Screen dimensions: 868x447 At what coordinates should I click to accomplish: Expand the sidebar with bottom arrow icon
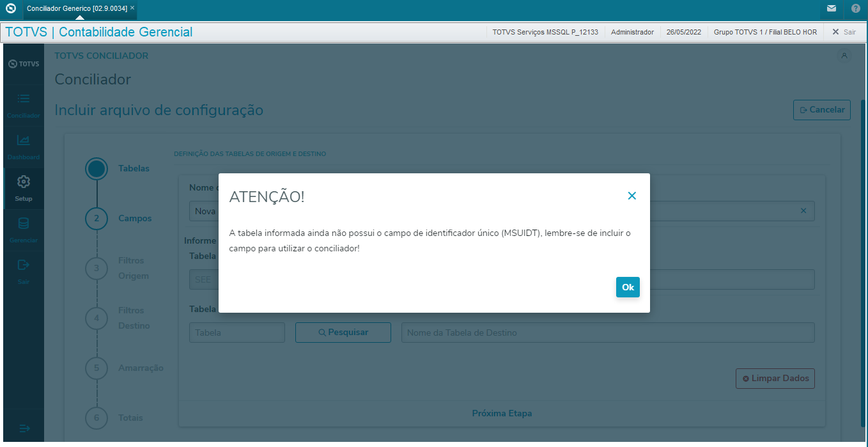click(x=24, y=428)
